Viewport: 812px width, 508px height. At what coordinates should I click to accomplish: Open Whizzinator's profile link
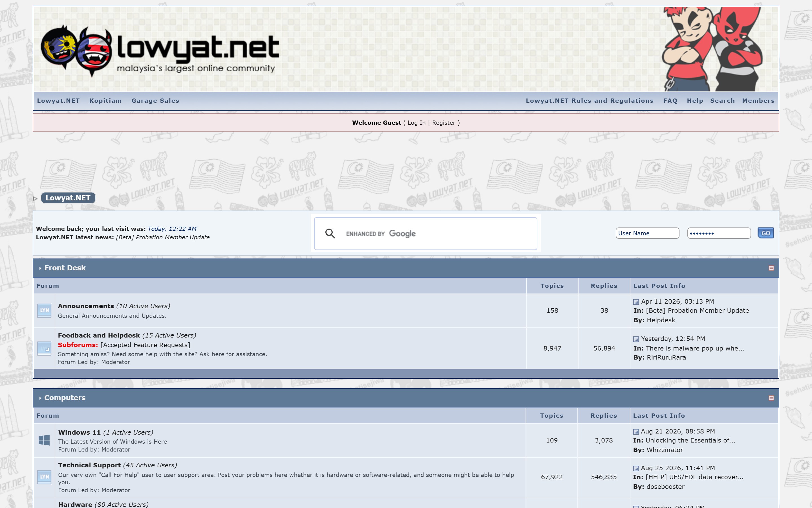665,450
